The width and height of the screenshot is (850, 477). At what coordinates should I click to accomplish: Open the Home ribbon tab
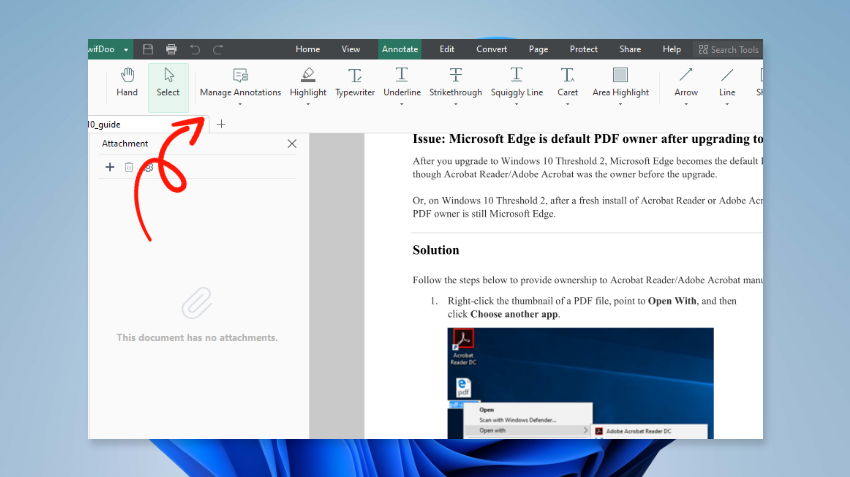pyautogui.click(x=307, y=49)
